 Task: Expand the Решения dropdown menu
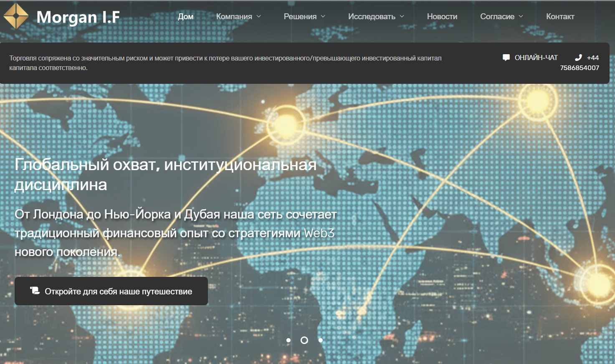[300, 17]
